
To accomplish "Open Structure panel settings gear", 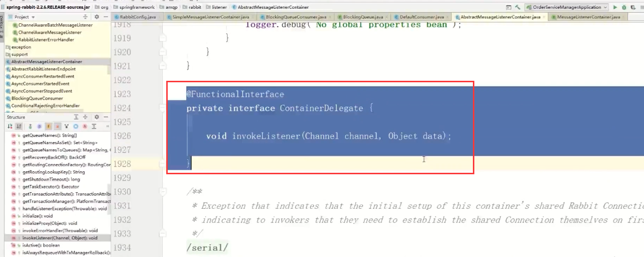I will (x=97, y=117).
